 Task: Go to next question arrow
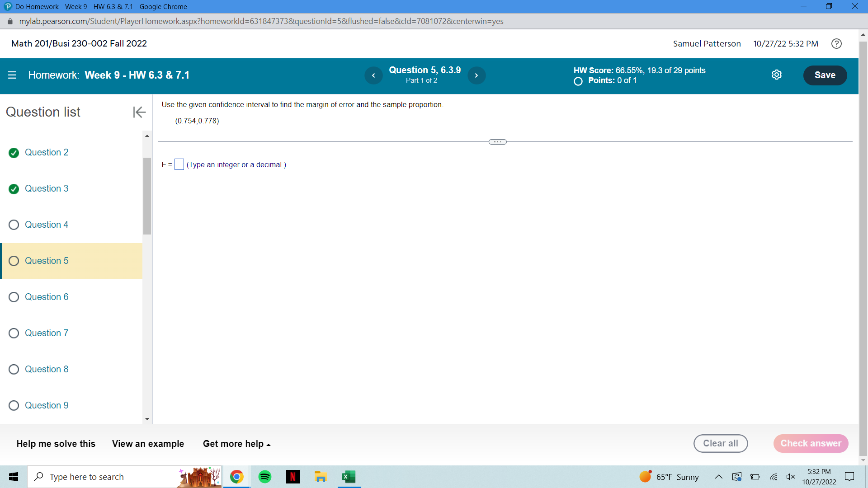coord(476,75)
